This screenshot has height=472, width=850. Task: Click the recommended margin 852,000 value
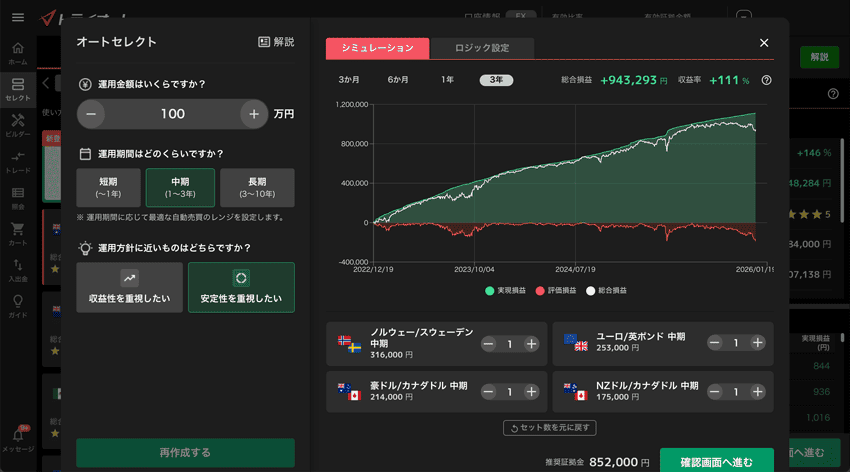614,462
